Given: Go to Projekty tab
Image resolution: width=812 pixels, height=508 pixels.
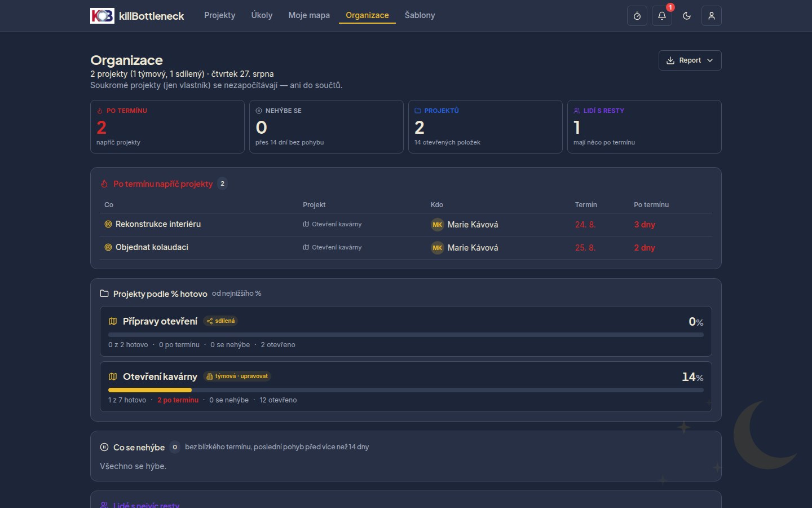Looking at the screenshot, I should click(x=219, y=15).
